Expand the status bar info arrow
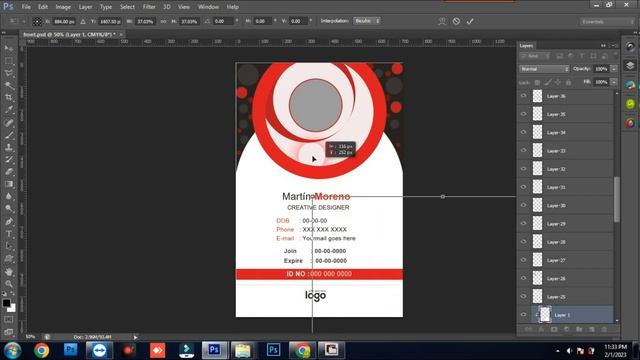The width and height of the screenshot is (640, 360). pos(136,337)
